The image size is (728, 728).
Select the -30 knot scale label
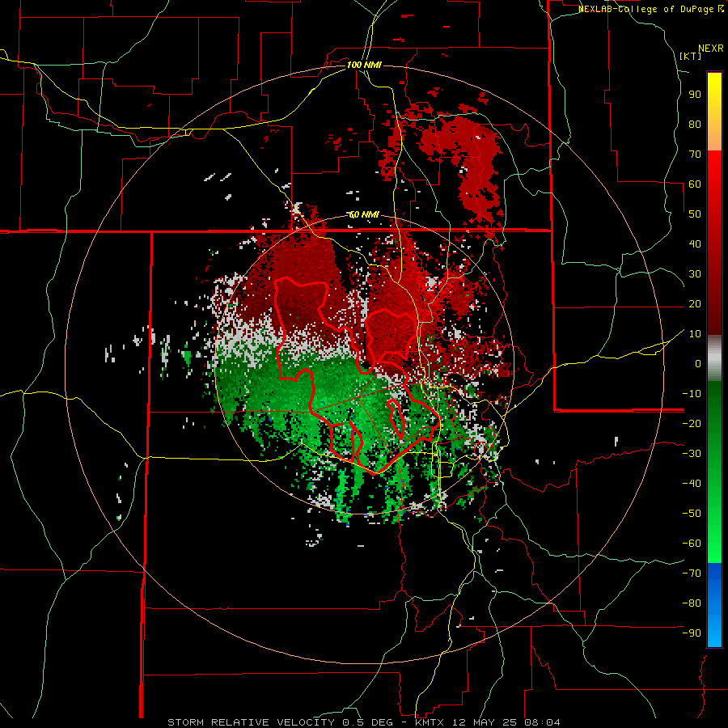[692, 454]
